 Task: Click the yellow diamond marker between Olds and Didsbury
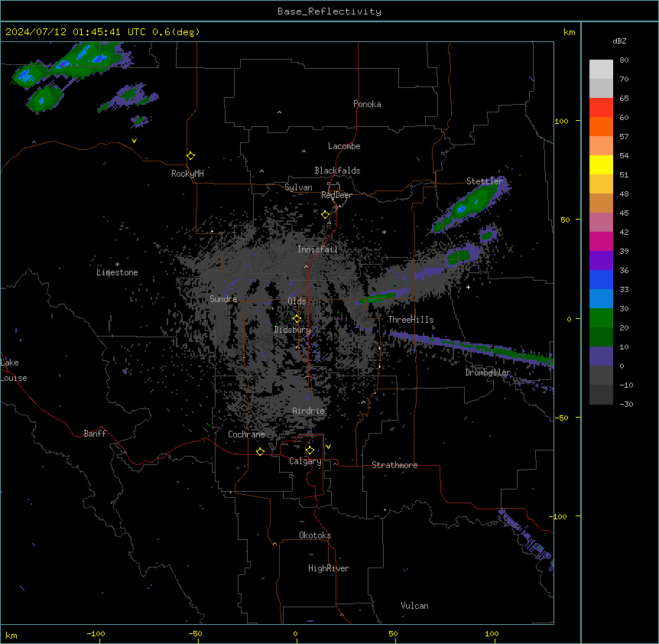tap(297, 319)
